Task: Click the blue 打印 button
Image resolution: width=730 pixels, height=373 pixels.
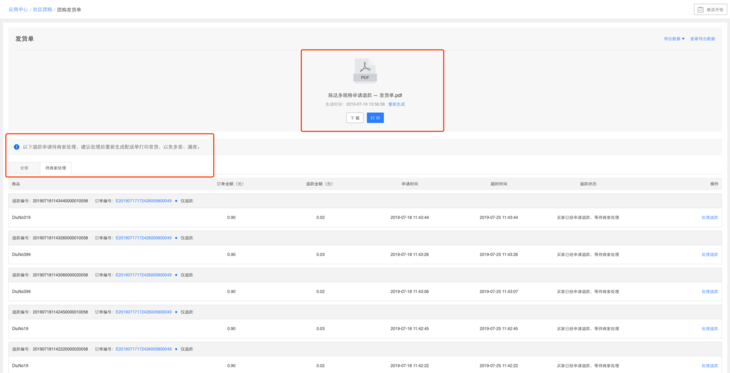Action: click(375, 118)
